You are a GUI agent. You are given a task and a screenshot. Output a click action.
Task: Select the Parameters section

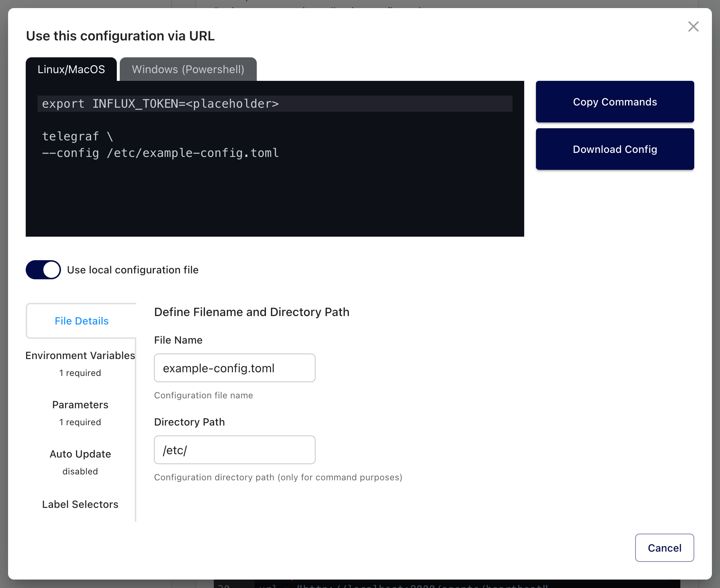pyautogui.click(x=80, y=405)
